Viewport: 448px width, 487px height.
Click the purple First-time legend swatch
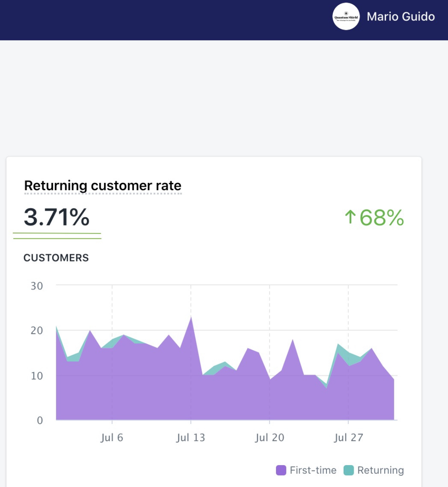281,470
